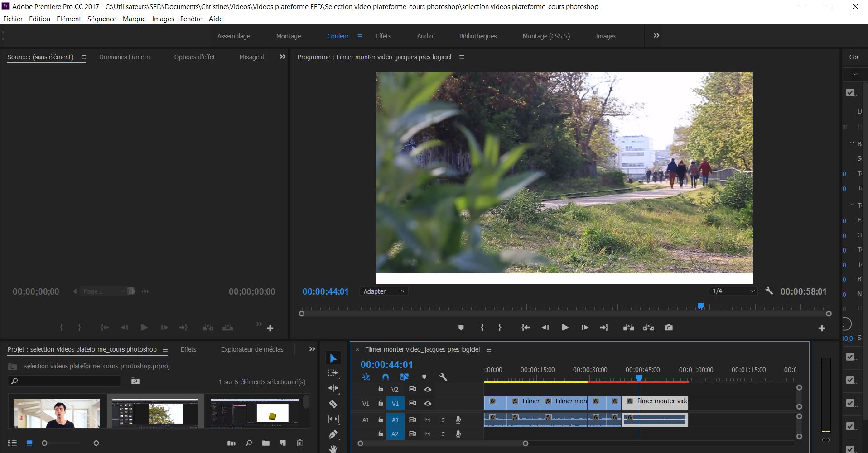Switch to Explorateur de médias panel
This screenshot has height=453, width=868.
click(252, 349)
